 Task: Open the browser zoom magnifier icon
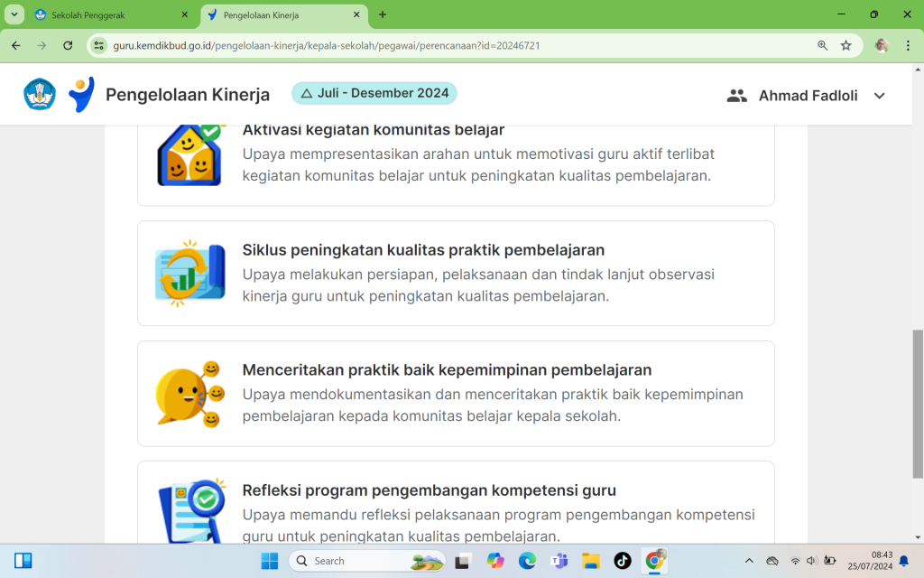coord(822,45)
